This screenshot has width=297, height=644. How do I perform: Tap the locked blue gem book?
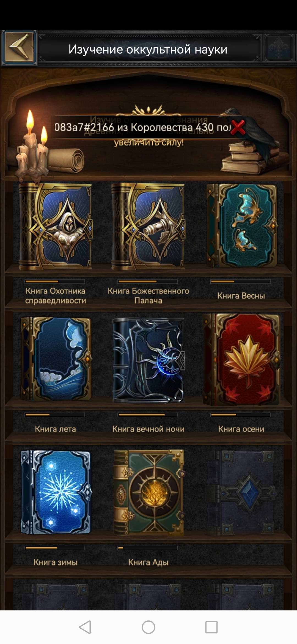(241, 493)
